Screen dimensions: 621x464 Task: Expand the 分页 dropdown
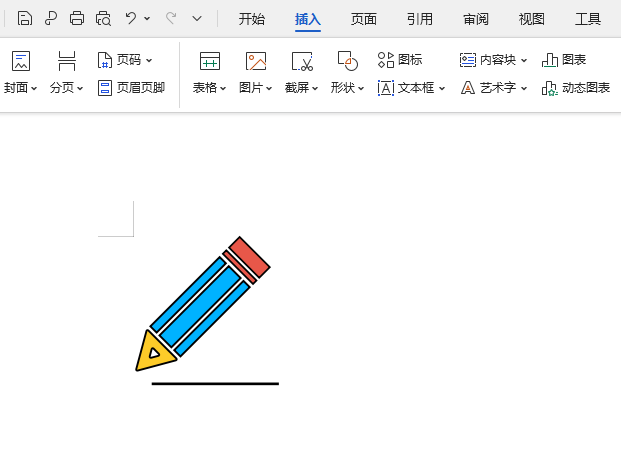click(80, 88)
